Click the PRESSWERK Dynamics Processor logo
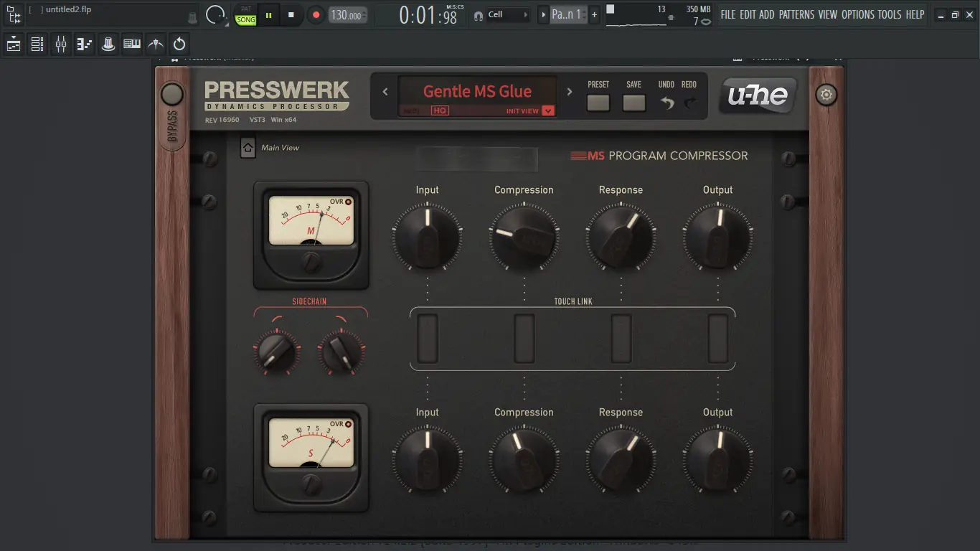980x551 pixels. [x=277, y=95]
